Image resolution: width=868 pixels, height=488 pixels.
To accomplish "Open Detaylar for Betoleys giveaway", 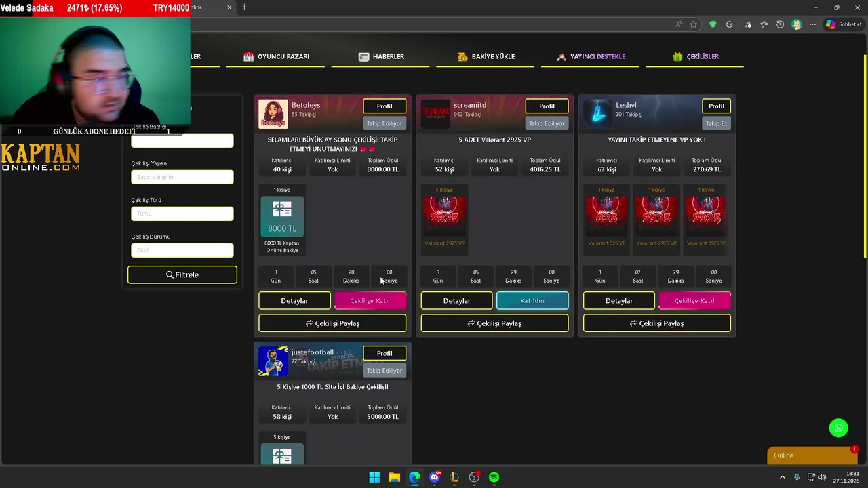I will pos(294,301).
